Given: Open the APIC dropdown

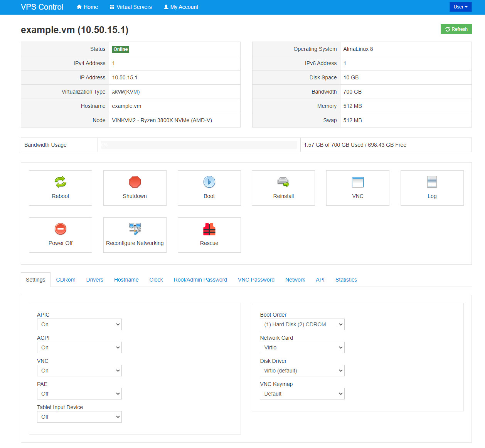Looking at the screenshot, I should pos(79,324).
